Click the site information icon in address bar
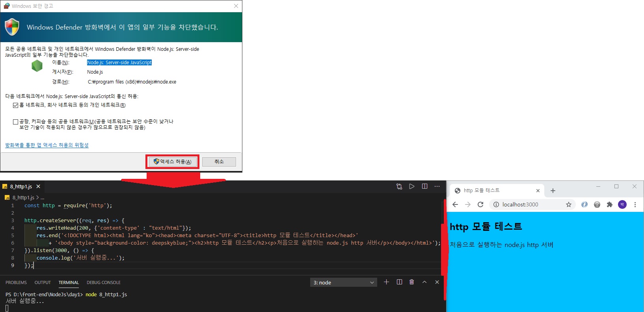644x312 pixels. click(496, 204)
